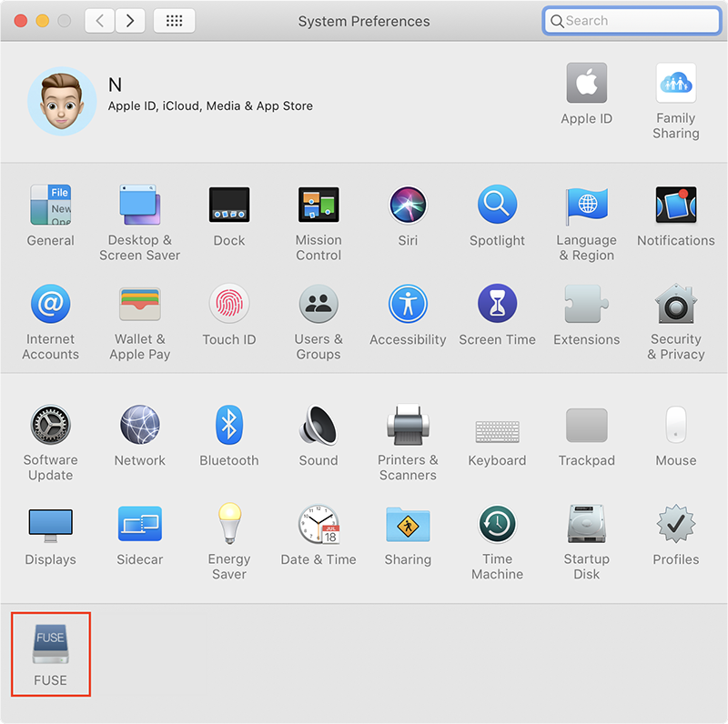This screenshot has height=724, width=728.
Task: Go back using the back arrow
Action: click(99, 20)
